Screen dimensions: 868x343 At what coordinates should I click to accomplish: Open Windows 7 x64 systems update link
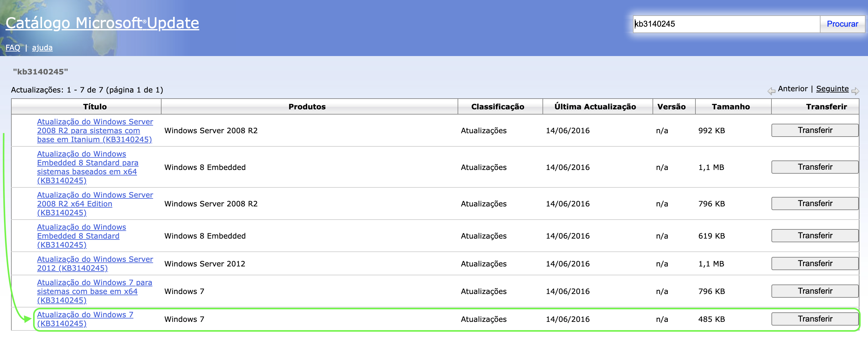pos(95,291)
